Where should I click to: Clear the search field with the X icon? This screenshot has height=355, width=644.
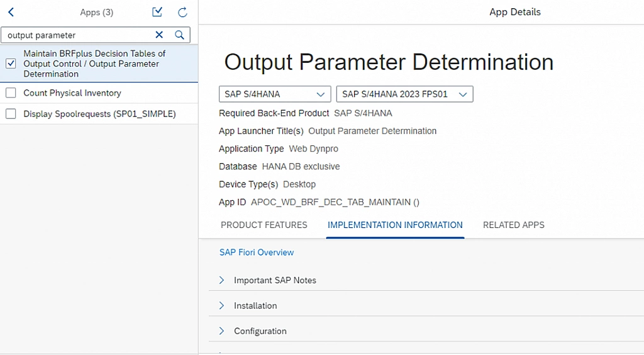[159, 35]
